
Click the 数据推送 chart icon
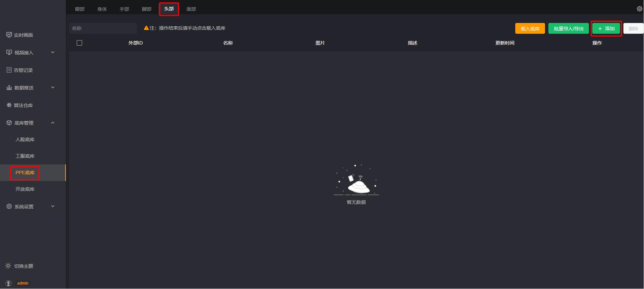click(9, 87)
